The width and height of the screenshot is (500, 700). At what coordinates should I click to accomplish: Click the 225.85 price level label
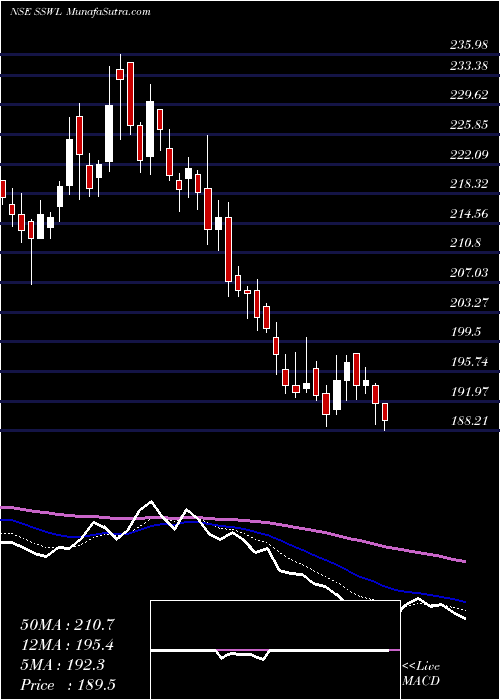point(468,125)
